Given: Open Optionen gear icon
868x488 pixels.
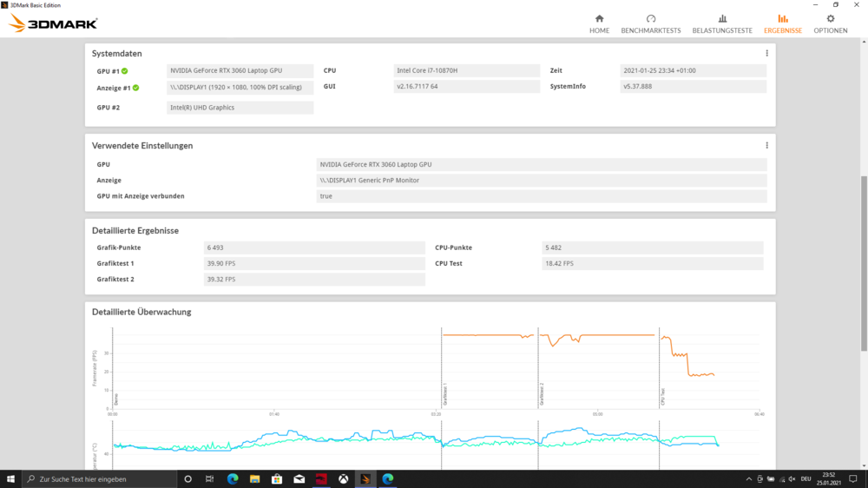Looking at the screenshot, I should [x=831, y=18].
